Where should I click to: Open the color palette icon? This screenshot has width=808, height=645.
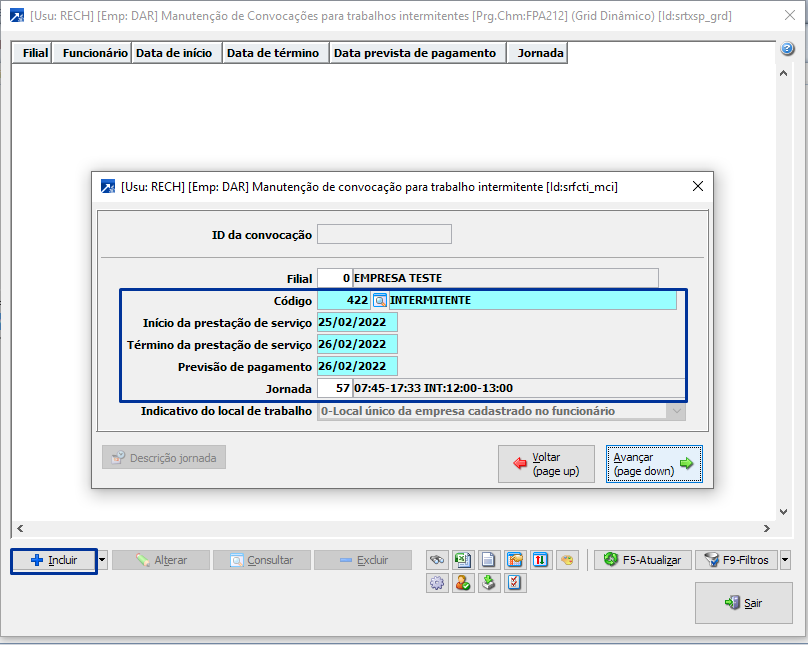[567, 560]
